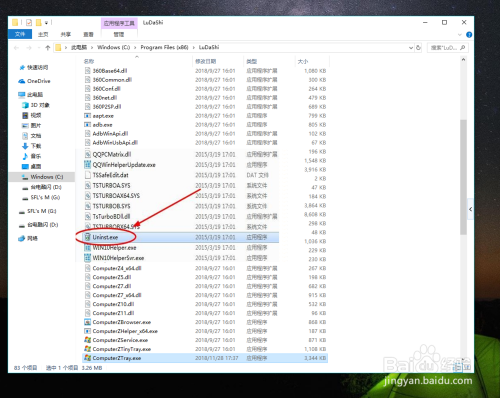This screenshot has width=500, height=398.
Task: Select 此电脑 in the navigation pane
Action: pyautogui.click(x=35, y=95)
